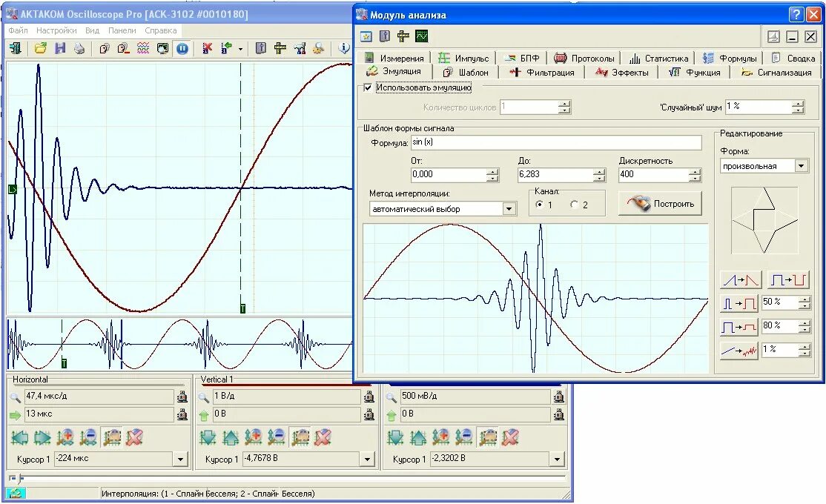Screen dimensions: 826x504
Task: Toggle the blue pause button in toolbar
Action: [182, 48]
